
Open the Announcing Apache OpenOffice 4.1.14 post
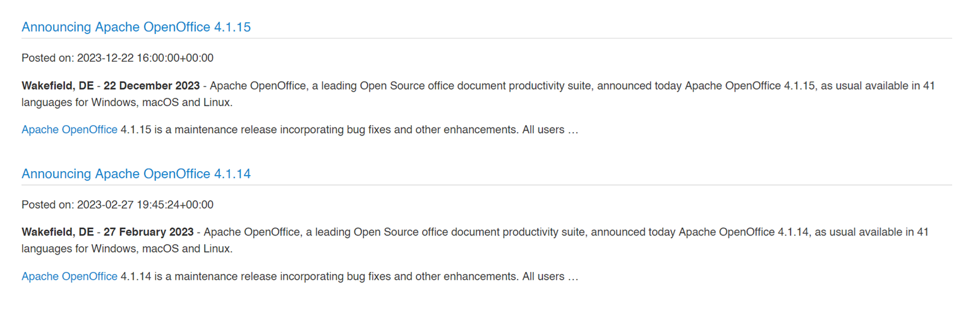click(136, 174)
